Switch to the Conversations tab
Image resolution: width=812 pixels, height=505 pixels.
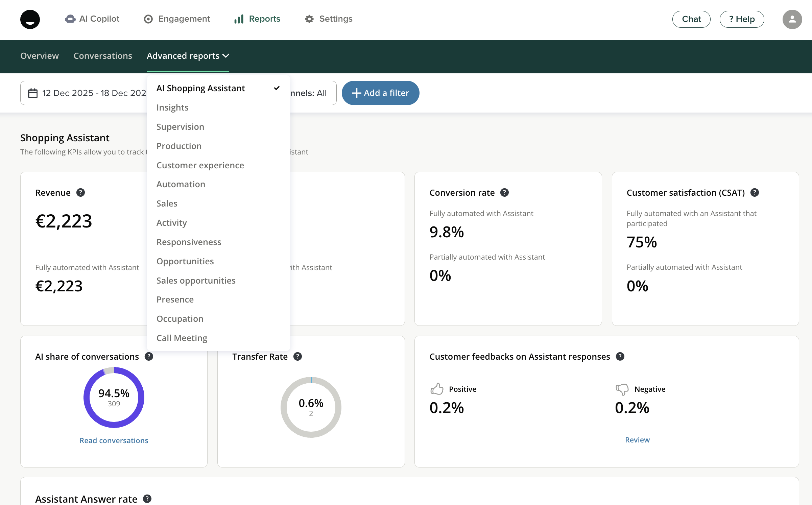[103, 56]
